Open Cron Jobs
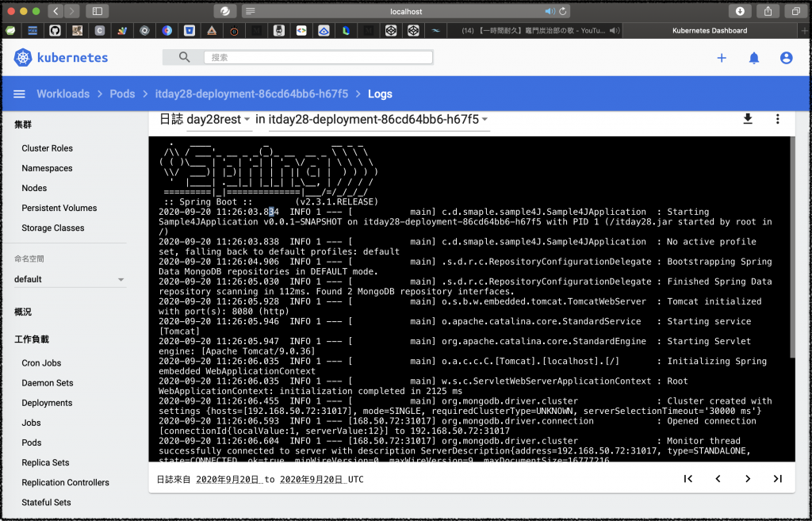Screen dimensions: 812x521 [x=41, y=363]
